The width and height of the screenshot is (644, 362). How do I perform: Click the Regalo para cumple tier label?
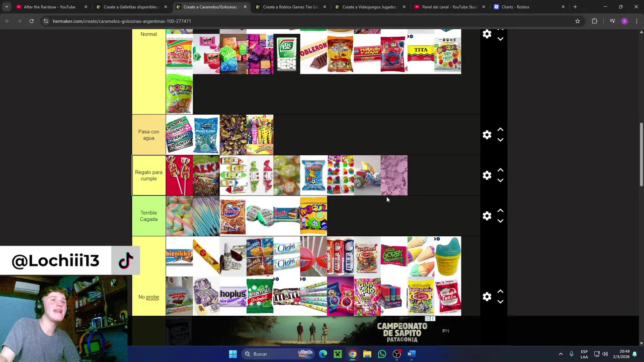coord(148,175)
